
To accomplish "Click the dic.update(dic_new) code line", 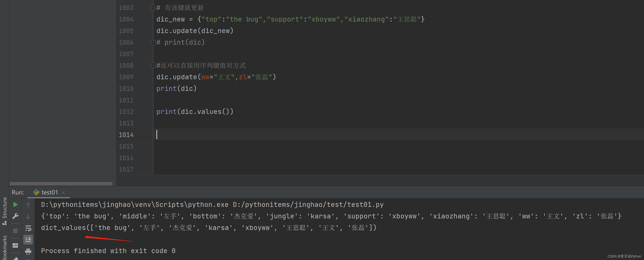I will (195, 31).
